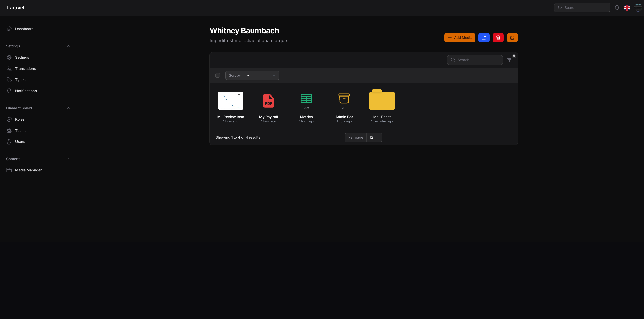The width and height of the screenshot is (644, 319).
Task: Go to Media Manager in the sidebar
Action: click(x=28, y=170)
